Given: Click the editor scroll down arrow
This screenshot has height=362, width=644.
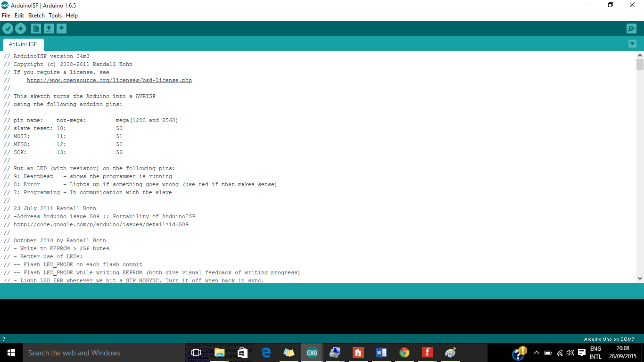Looking at the screenshot, I should [x=640, y=279].
